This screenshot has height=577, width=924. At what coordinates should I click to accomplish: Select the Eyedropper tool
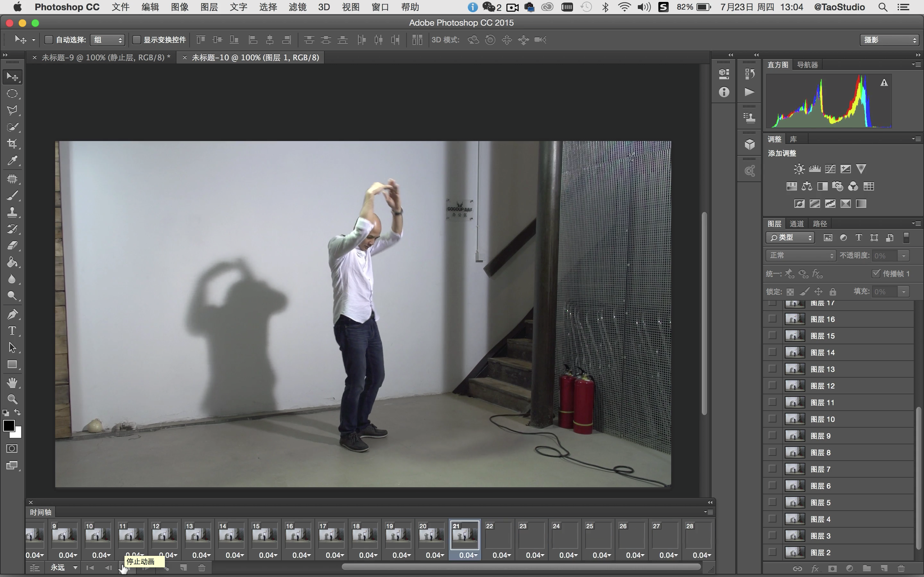tap(12, 161)
